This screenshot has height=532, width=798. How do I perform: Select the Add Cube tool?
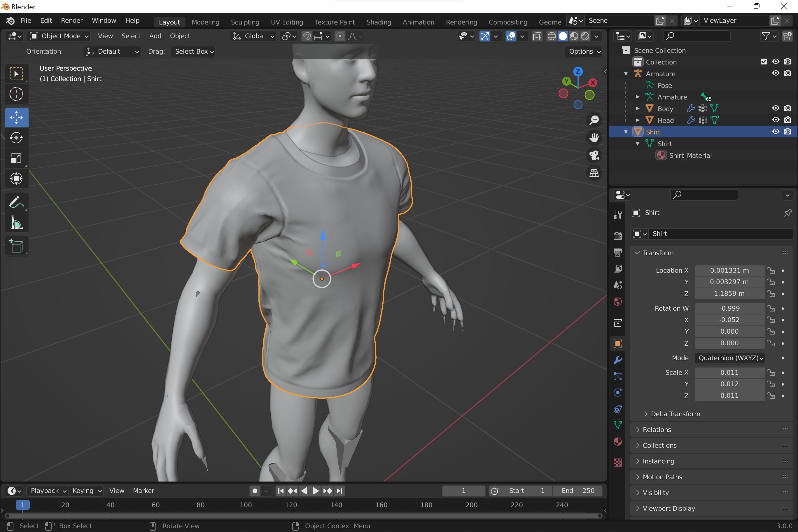pos(16,246)
